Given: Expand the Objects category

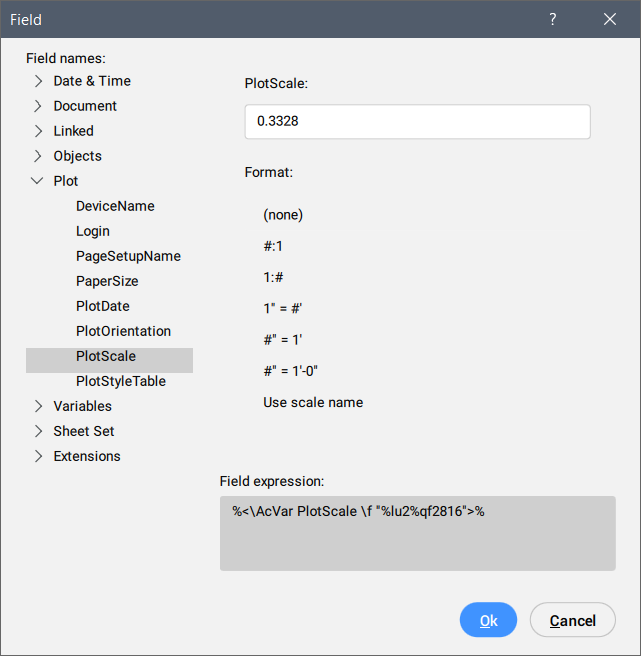Looking at the screenshot, I should pyautogui.click(x=38, y=156).
